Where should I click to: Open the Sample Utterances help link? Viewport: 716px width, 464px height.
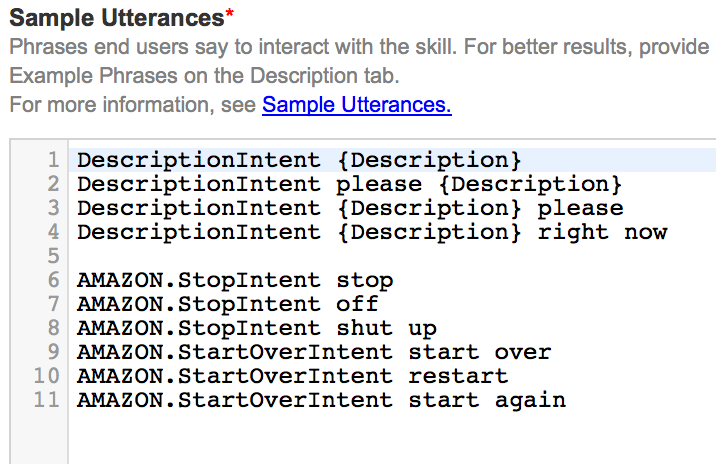pos(356,104)
